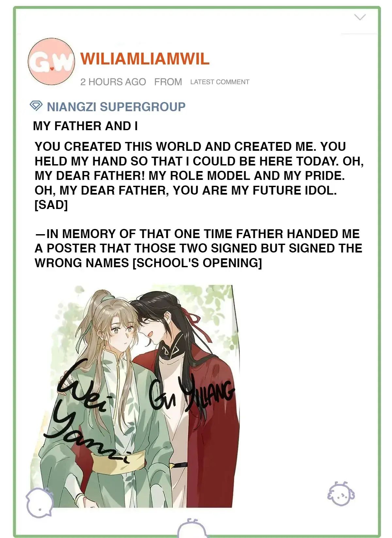
Task: Open the NIANGZI SUPERGROUP link
Action: 116,107
